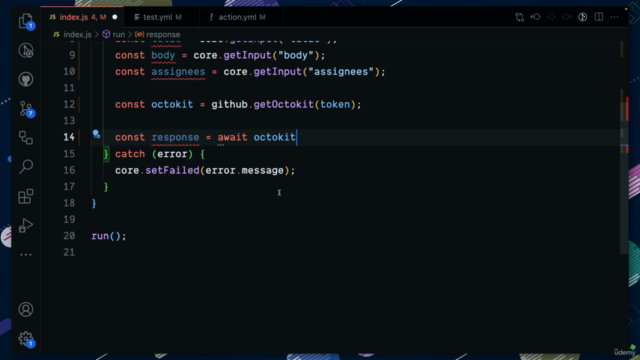Click 'run();' call on line 20
Viewport: 640px width, 360px height.
[109, 236]
